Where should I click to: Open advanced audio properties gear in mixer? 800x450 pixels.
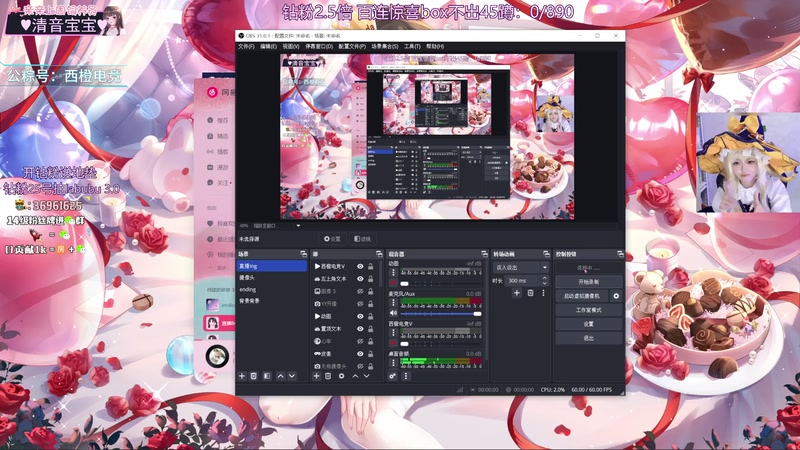pyautogui.click(x=392, y=376)
